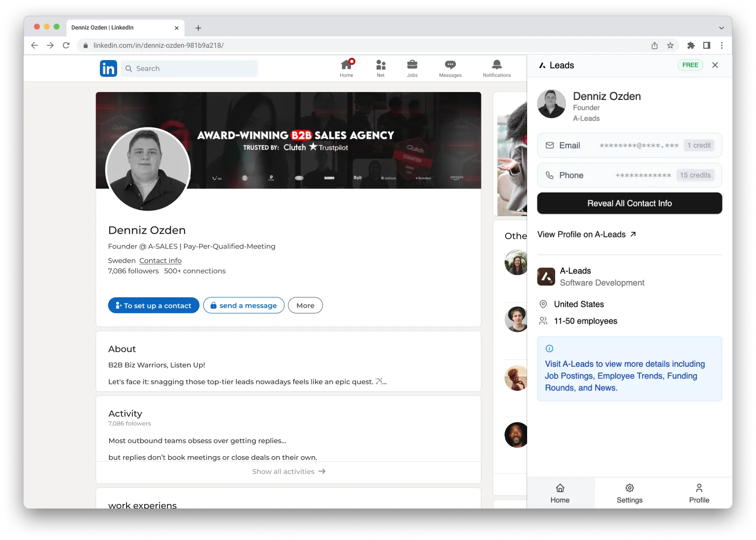The image size is (756, 540).
Task: Click the browser share icon
Action: (654, 45)
